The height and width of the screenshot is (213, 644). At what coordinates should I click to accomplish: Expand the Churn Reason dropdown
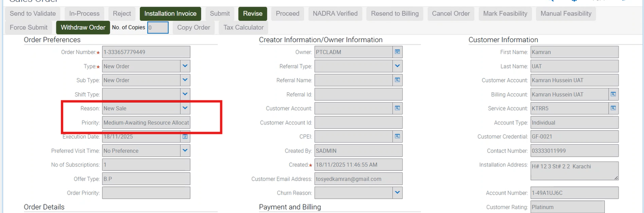397,193
